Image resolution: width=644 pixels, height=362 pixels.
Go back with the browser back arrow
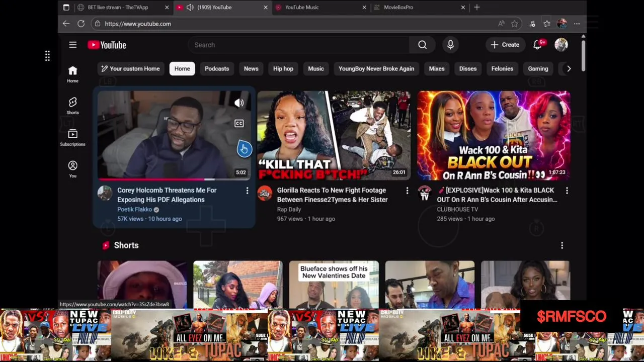coord(66,24)
